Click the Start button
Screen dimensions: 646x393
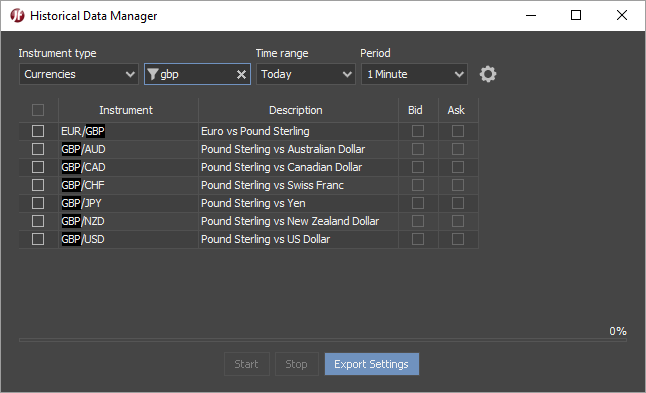point(246,364)
